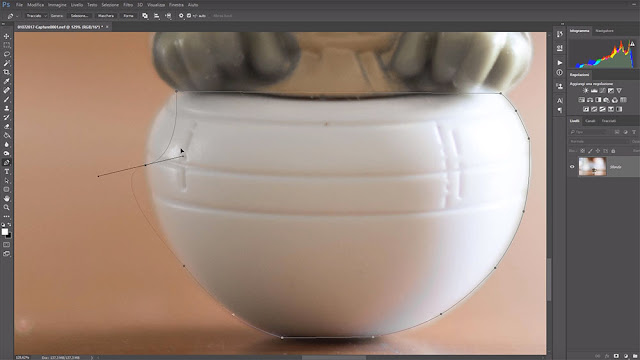The width and height of the screenshot is (640, 360).
Task: Open the Finestra menu
Action: point(176,5)
